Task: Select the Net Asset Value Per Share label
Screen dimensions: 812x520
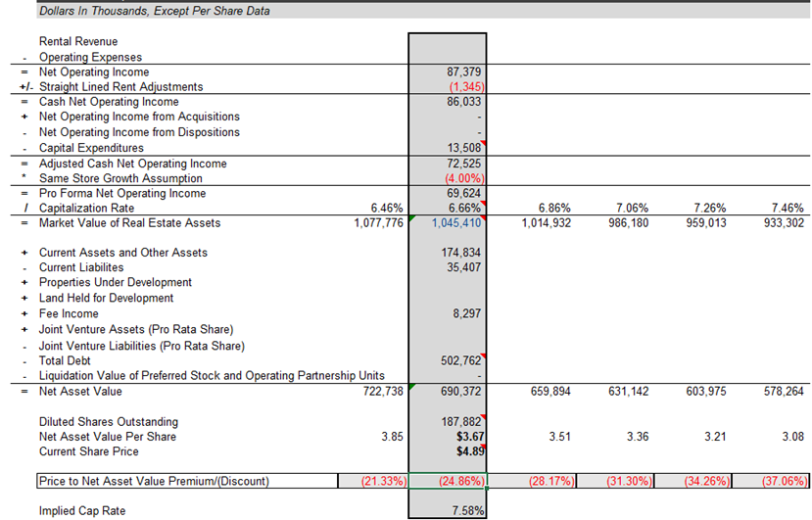Action: coord(108,437)
